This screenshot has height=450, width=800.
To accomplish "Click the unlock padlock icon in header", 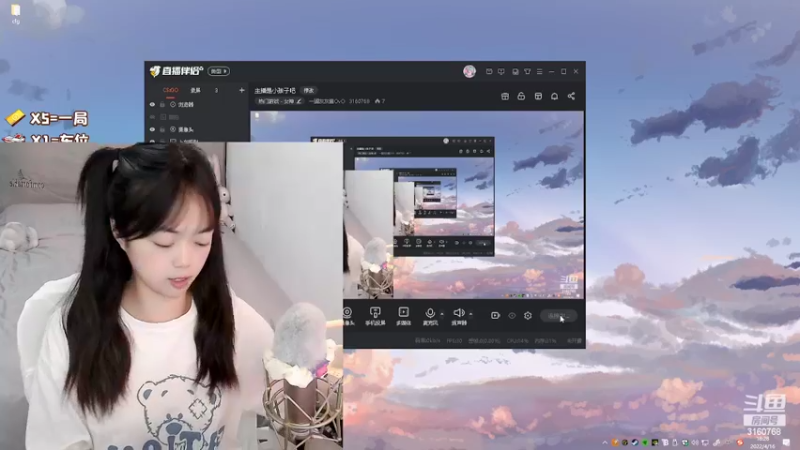I will coord(521,96).
